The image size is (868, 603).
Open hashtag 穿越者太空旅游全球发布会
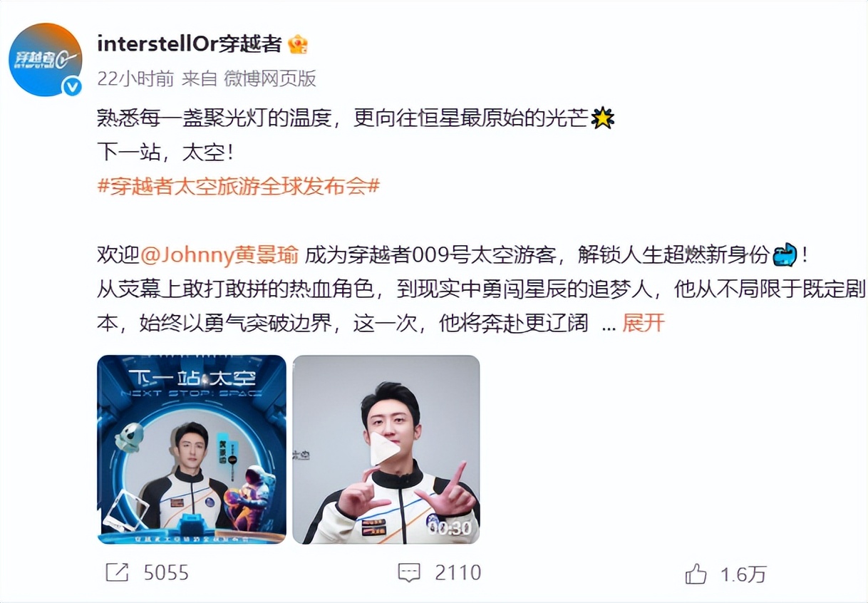coord(238,187)
